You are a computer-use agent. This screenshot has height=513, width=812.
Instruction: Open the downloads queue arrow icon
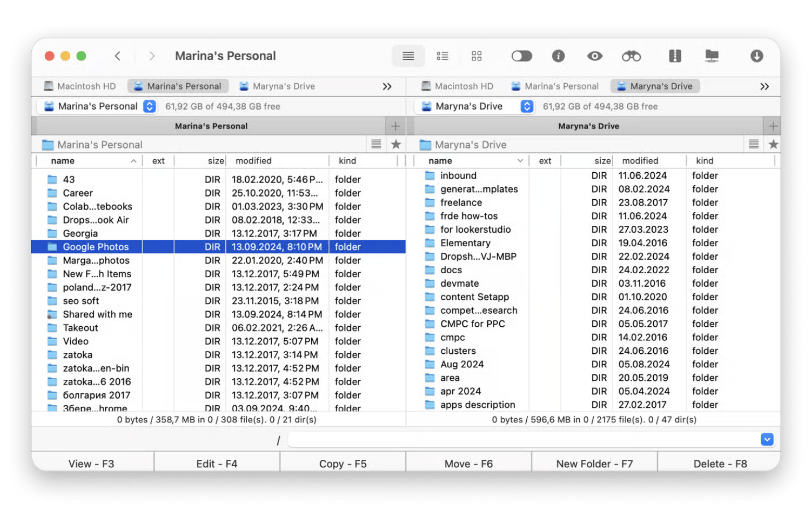(756, 56)
